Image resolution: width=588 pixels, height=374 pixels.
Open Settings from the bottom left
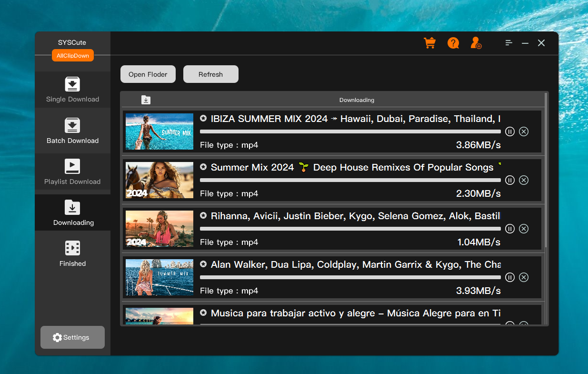tap(72, 337)
